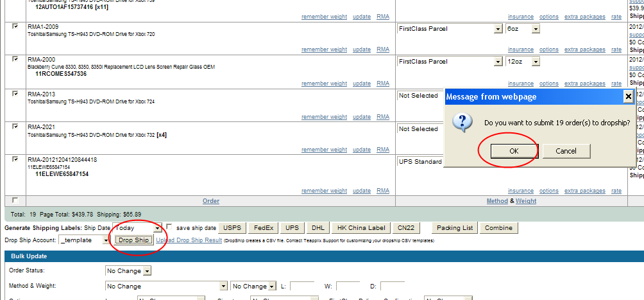The image size is (644, 300).
Task: Click remember weight for RMA1-2009
Action: coord(324,49)
